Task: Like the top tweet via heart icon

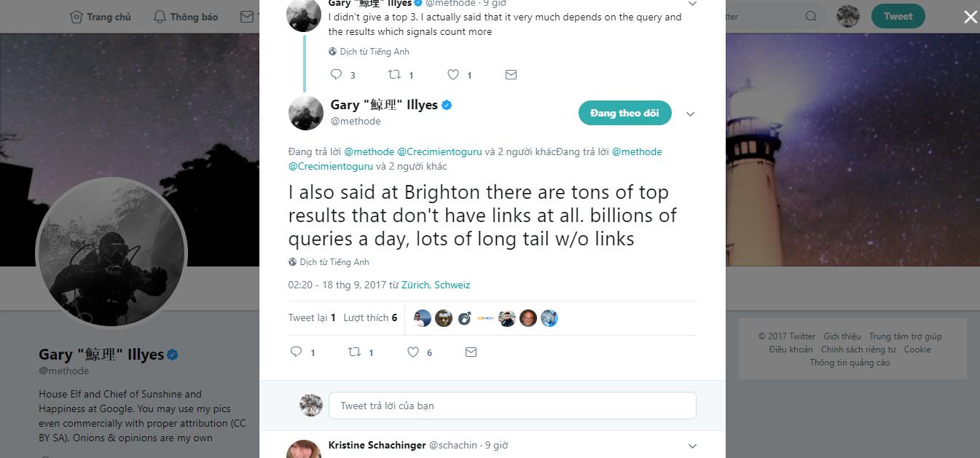Action: click(x=452, y=74)
